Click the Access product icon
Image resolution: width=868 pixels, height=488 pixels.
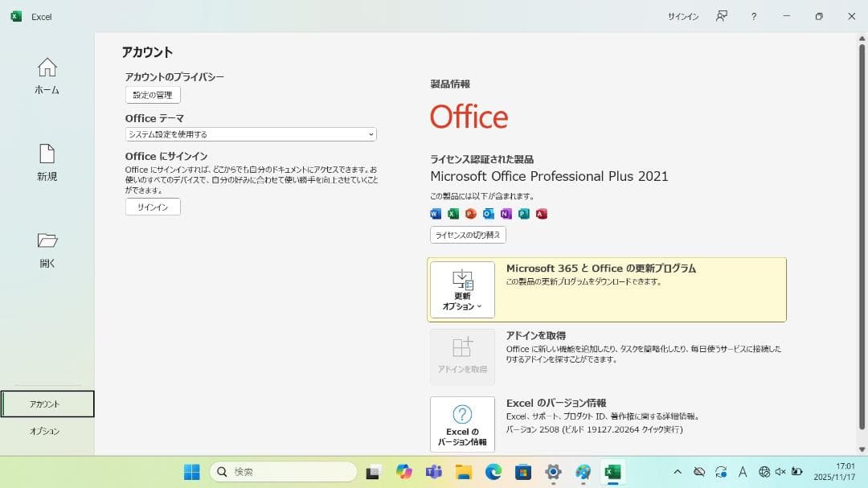[x=540, y=214]
